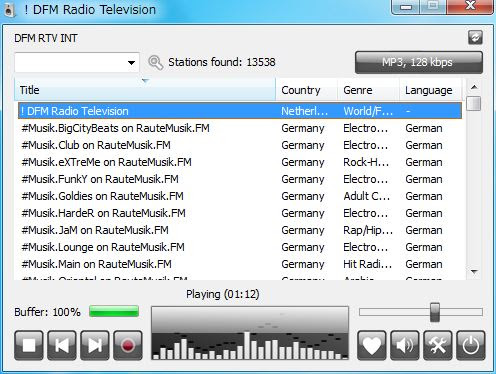
Task: Start recording with the red record button
Action: point(128,345)
